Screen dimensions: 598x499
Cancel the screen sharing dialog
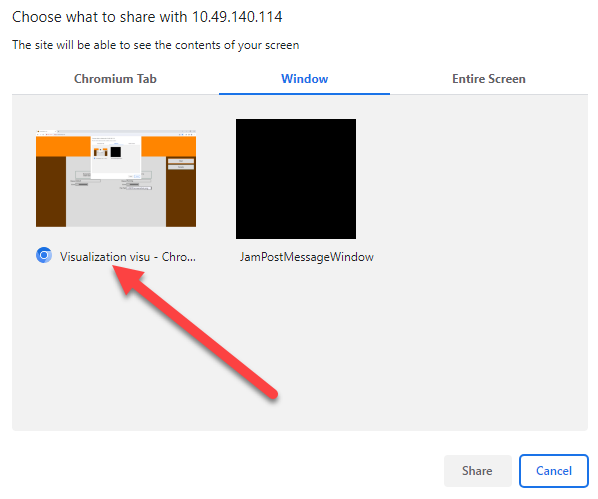click(554, 471)
